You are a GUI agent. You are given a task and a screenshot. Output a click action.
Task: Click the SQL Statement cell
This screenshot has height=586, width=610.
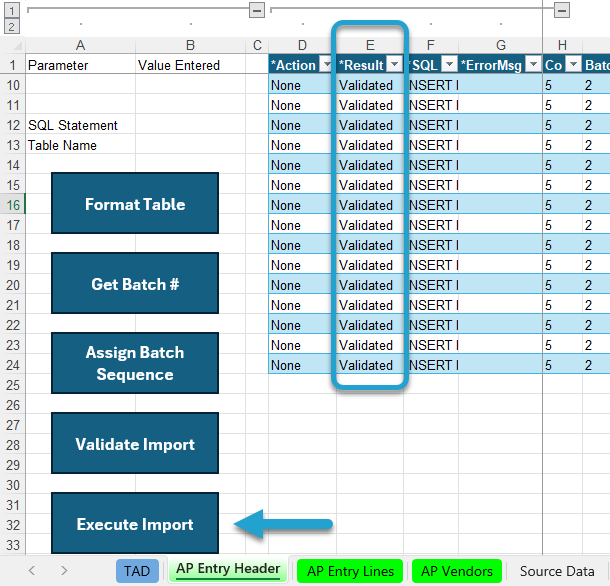click(x=81, y=125)
